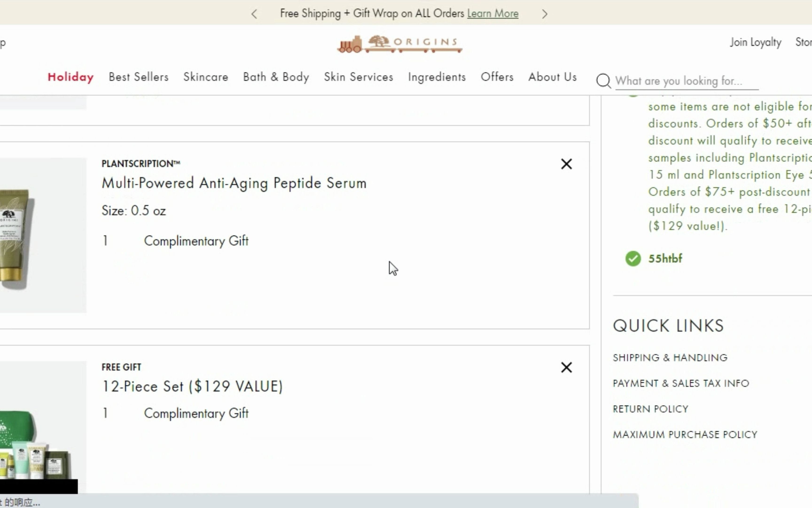Viewport: 812px width, 508px height.
Task: Open the Learn More shipping link
Action: (492, 13)
